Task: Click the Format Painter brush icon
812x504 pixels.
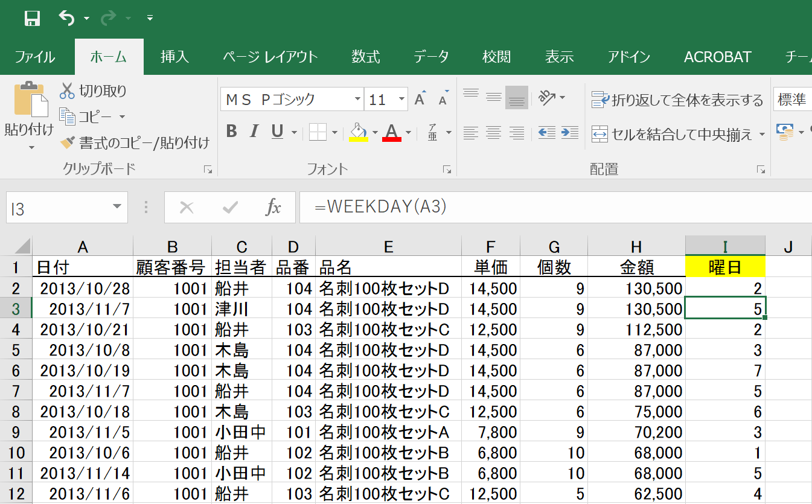Action: [67, 143]
